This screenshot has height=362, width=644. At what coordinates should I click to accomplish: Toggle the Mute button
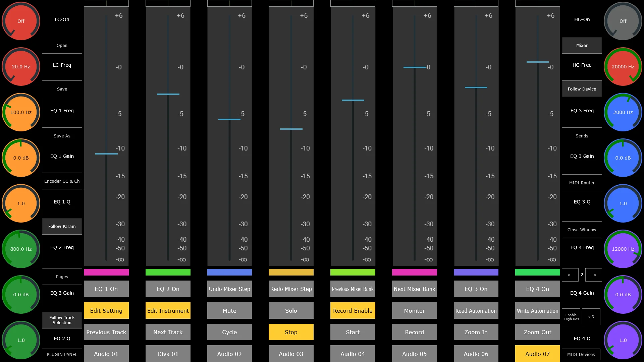229,310
